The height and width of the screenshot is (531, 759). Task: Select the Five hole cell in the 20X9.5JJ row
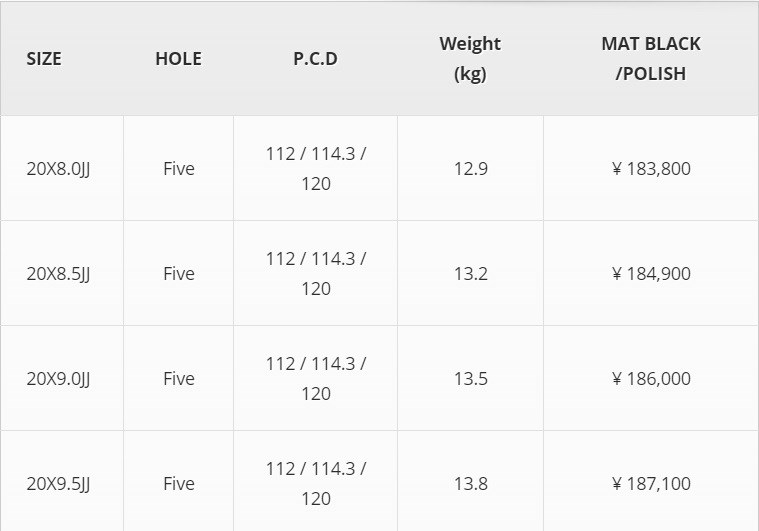click(178, 483)
